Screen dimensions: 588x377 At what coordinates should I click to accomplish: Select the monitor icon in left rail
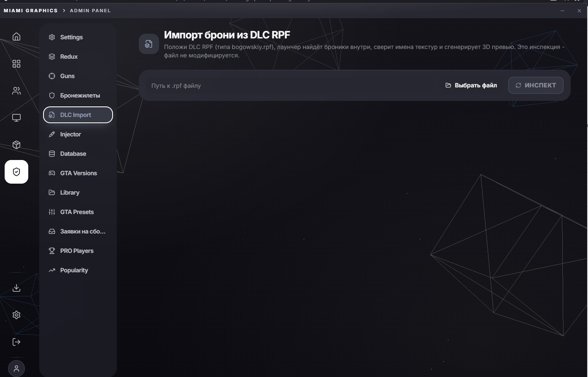tap(16, 118)
